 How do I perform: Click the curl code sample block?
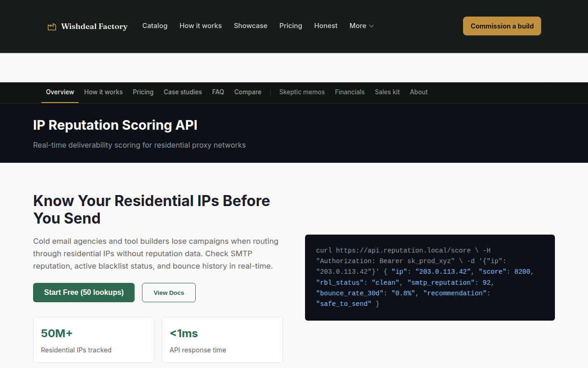430,277
